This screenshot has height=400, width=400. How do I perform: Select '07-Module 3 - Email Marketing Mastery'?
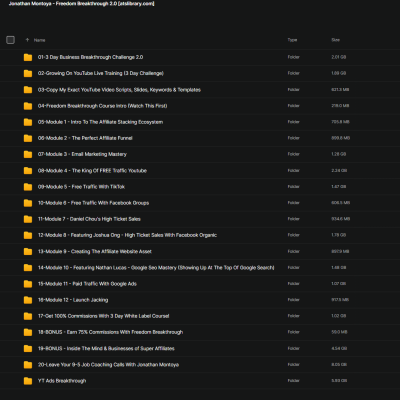[82, 154]
